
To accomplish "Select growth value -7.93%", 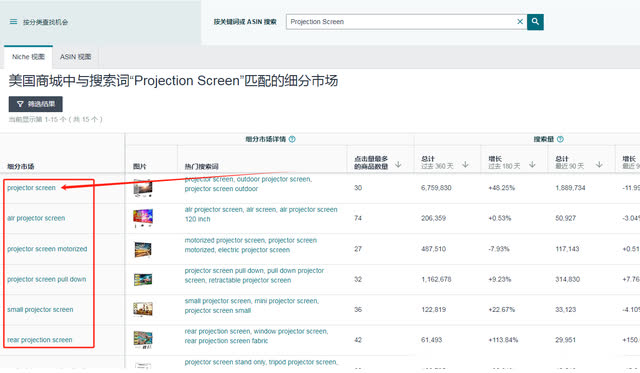I will pyautogui.click(x=499, y=249).
